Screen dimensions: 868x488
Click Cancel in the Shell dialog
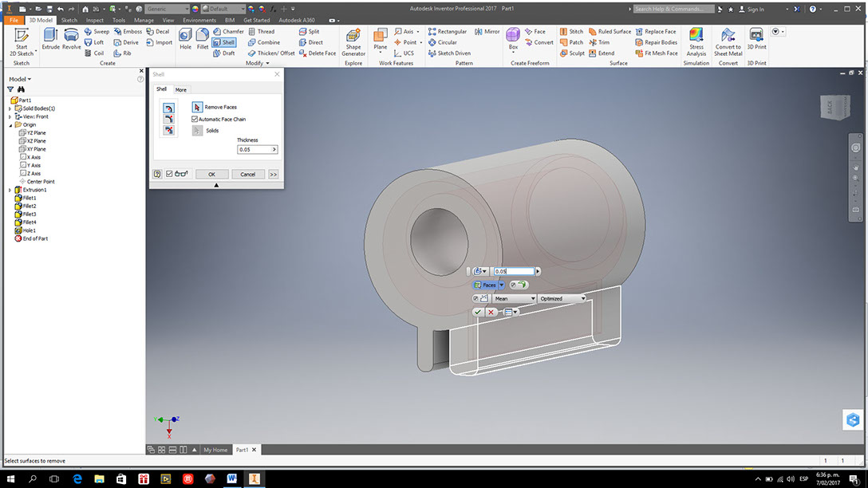(x=247, y=174)
